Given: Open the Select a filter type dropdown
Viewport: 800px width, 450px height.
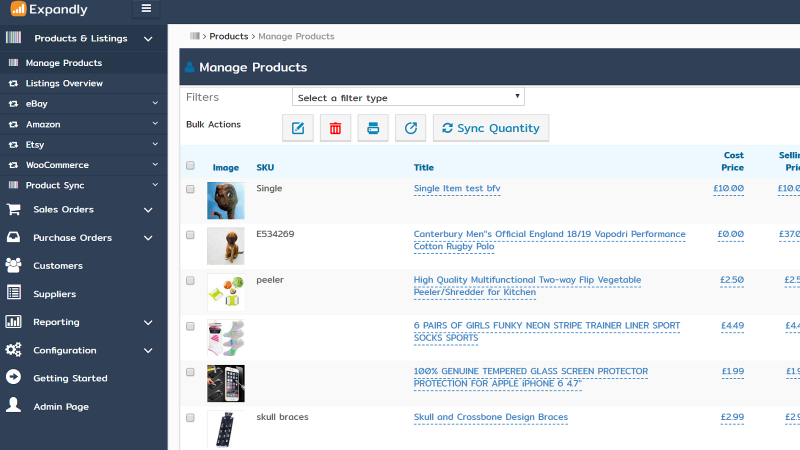Looking at the screenshot, I should click(x=408, y=97).
